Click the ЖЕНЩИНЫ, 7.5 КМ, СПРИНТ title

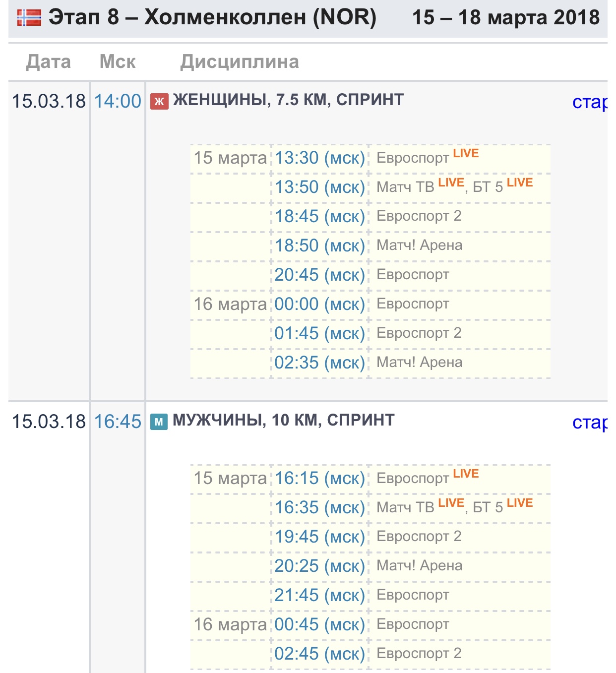coord(288,100)
